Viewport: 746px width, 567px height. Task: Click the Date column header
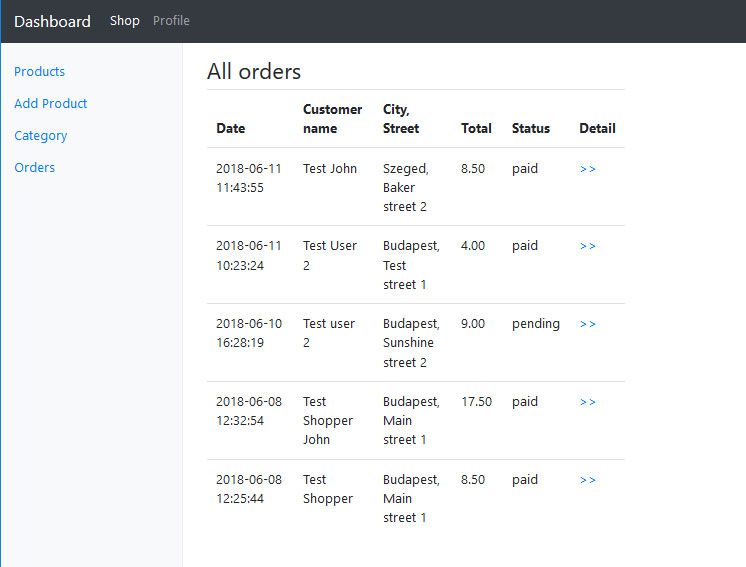pos(231,129)
